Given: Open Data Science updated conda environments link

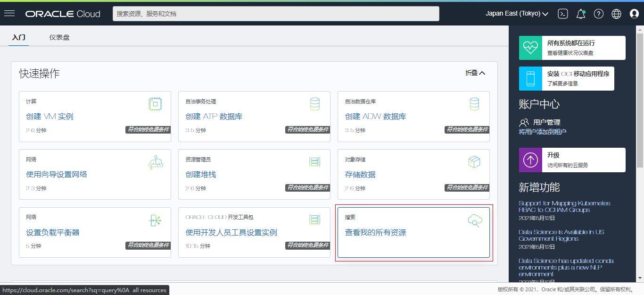Looking at the screenshot, I should (566, 267).
